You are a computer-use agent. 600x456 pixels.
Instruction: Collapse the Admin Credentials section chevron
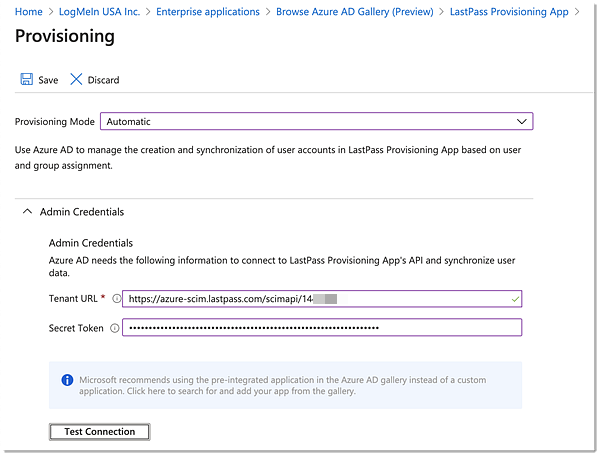click(x=27, y=212)
